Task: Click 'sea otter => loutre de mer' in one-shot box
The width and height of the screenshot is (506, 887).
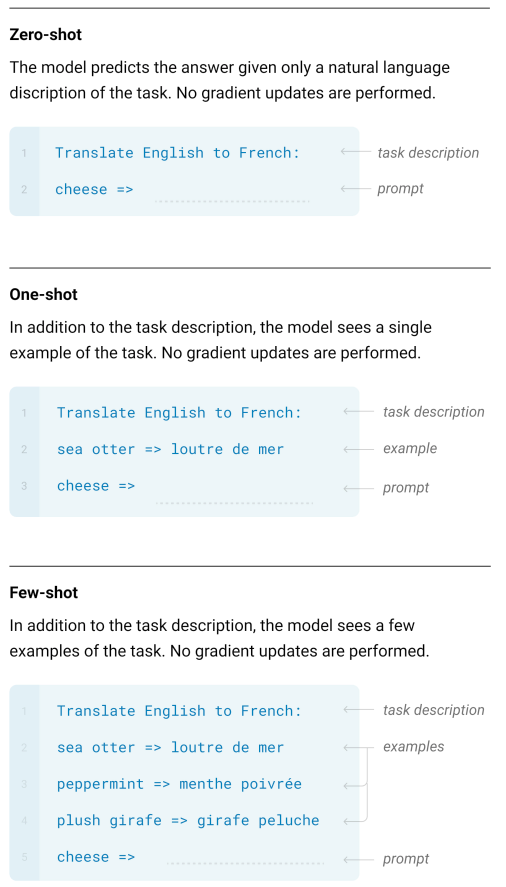Action: [170, 449]
